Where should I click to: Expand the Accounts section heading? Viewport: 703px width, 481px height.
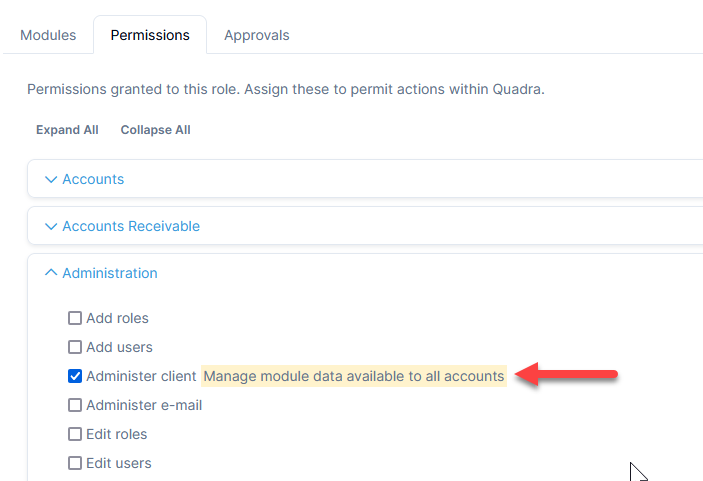(93, 180)
